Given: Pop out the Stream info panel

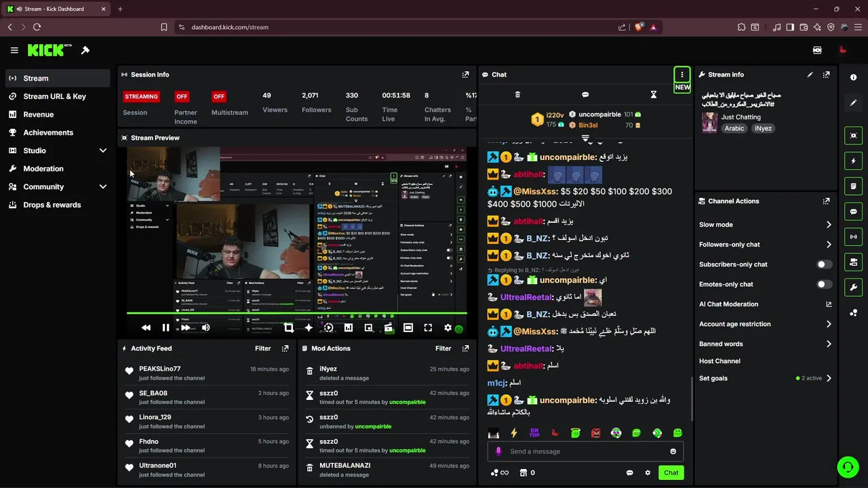Looking at the screenshot, I should 826,75.
